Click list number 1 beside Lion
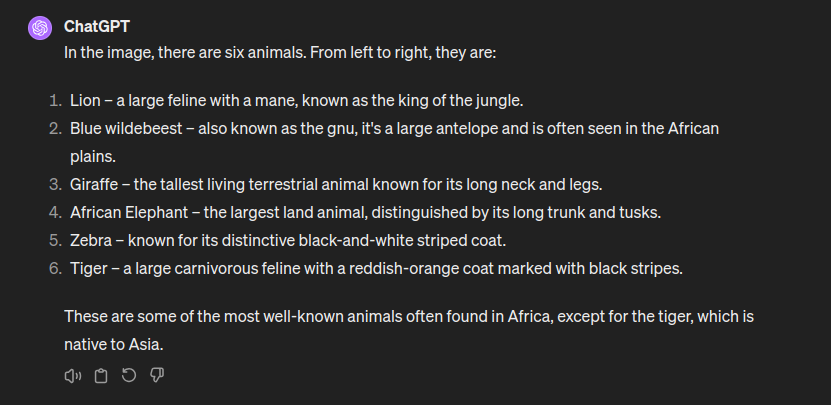 click(55, 100)
